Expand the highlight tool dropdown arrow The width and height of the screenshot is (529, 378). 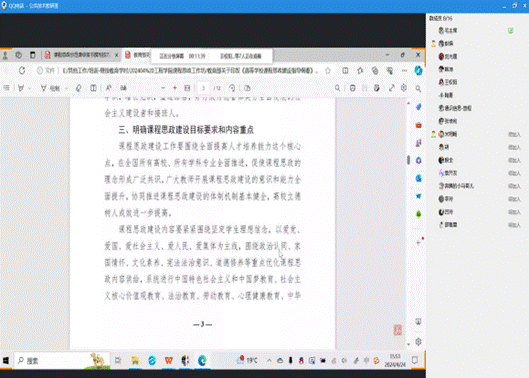[x=30, y=88]
